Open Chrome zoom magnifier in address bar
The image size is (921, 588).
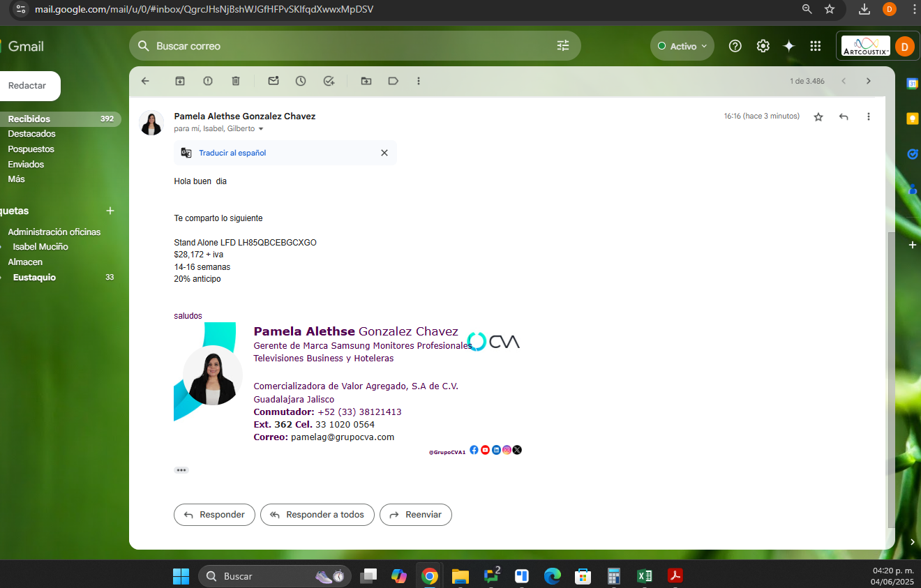[807, 9]
